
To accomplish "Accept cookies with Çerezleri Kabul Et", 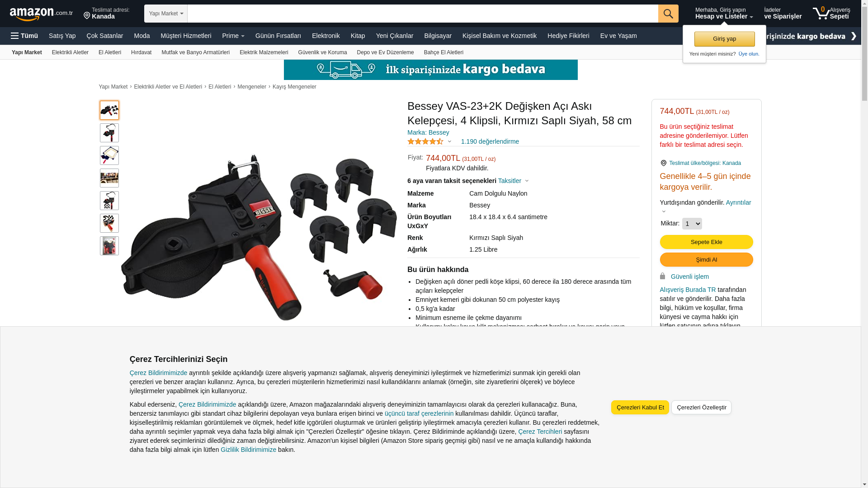I will pyautogui.click(x=640, y=408).
